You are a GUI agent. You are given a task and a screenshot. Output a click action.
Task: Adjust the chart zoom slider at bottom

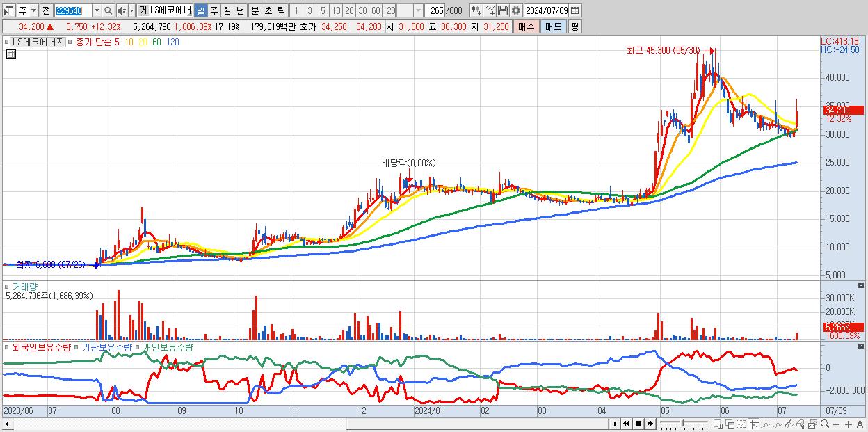click(x=684, y=424)
